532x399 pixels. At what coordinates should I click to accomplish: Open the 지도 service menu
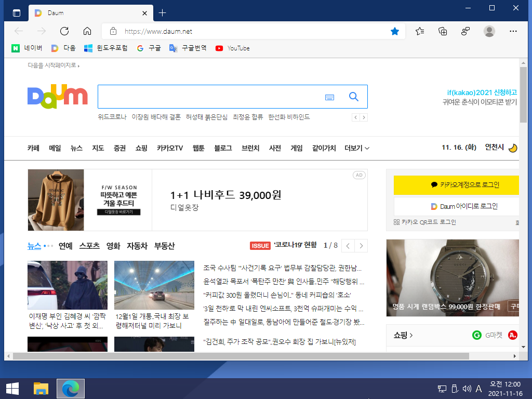point(98,148)
